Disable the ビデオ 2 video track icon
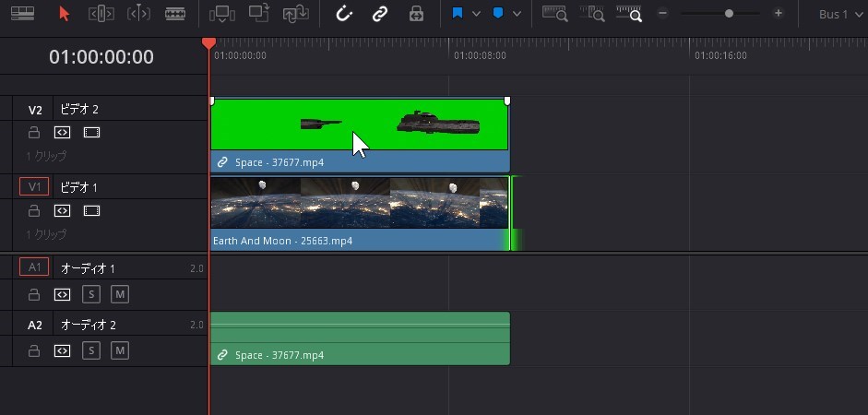The image size is (868, 415). [91, 133]
